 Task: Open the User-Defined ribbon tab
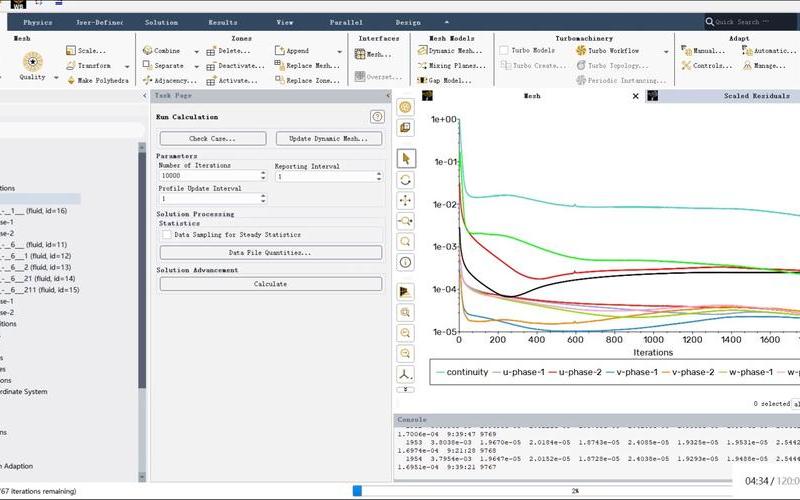tap(99, 22)
